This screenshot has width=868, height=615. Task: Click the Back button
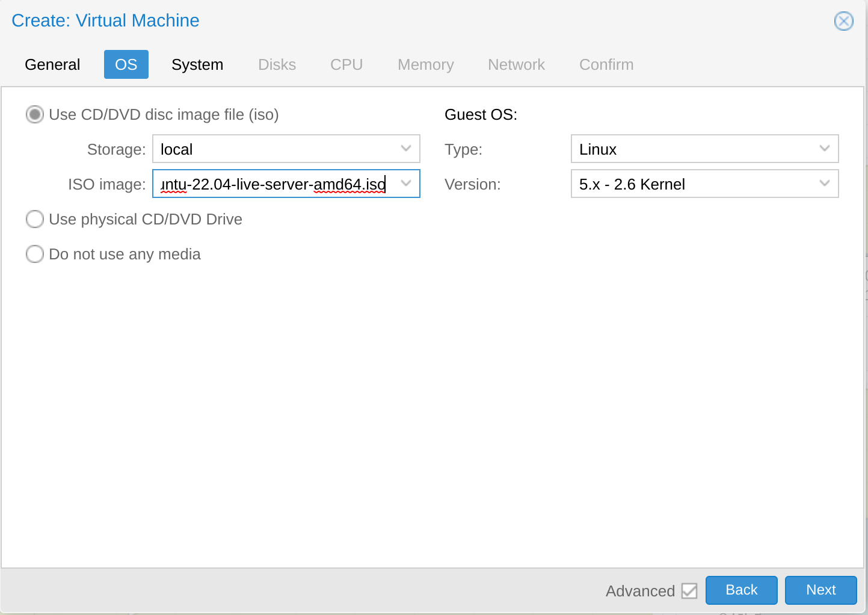(741, 590)
